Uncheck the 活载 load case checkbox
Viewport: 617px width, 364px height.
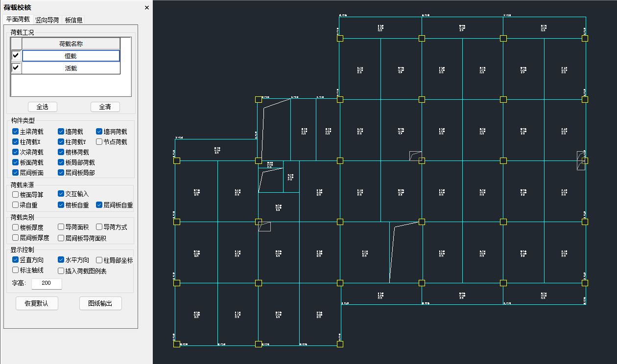coord(16,68)
